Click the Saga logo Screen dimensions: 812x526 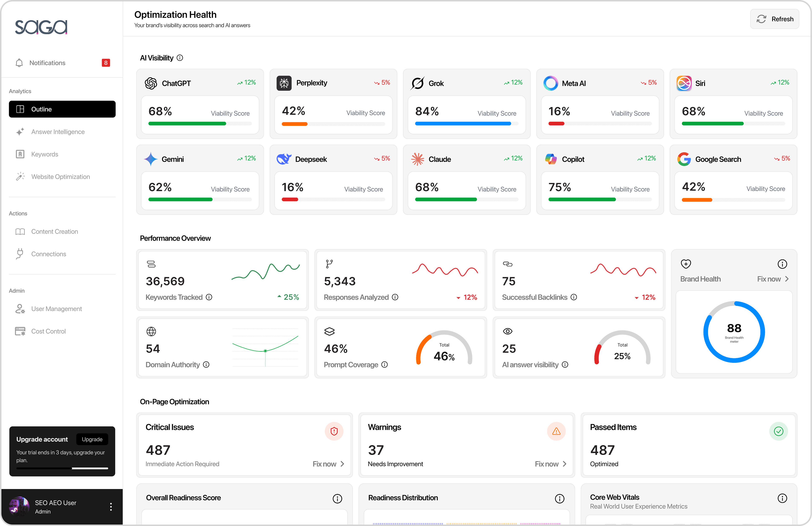[41, 27]
